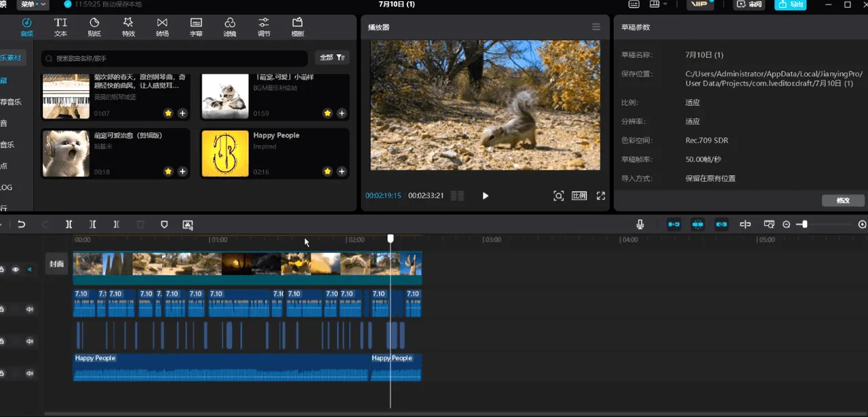Click the marker shield icon in the timeline toolbar
Screen dimensions: 868x417
[164, 224]
